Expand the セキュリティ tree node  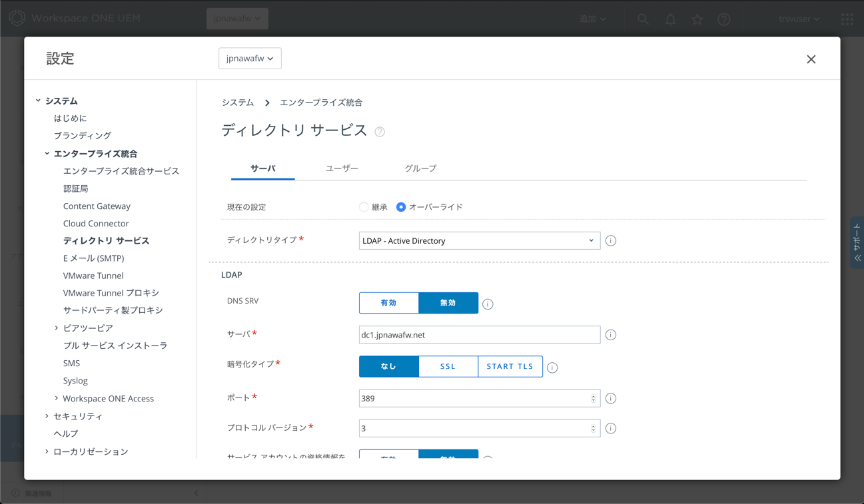click(47, 416)
